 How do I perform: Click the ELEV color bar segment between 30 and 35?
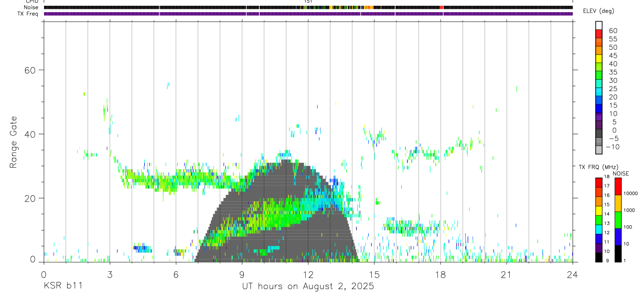coord(599,75)
